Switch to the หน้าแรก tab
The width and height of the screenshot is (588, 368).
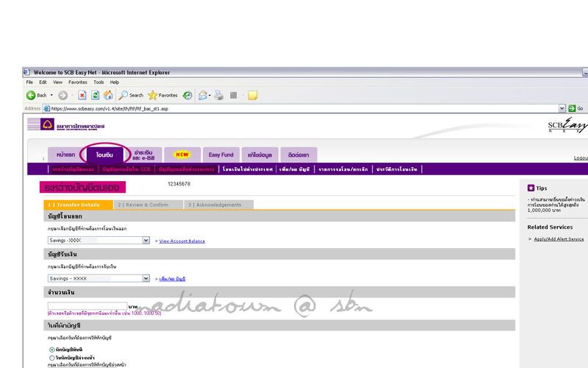65,155
